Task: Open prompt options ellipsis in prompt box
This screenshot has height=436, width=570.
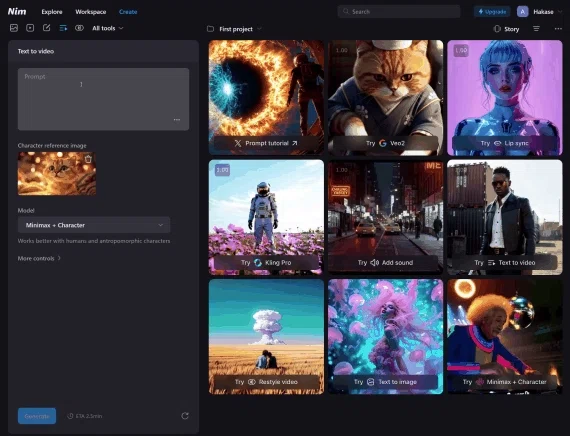Action: (x=177, y=120)
